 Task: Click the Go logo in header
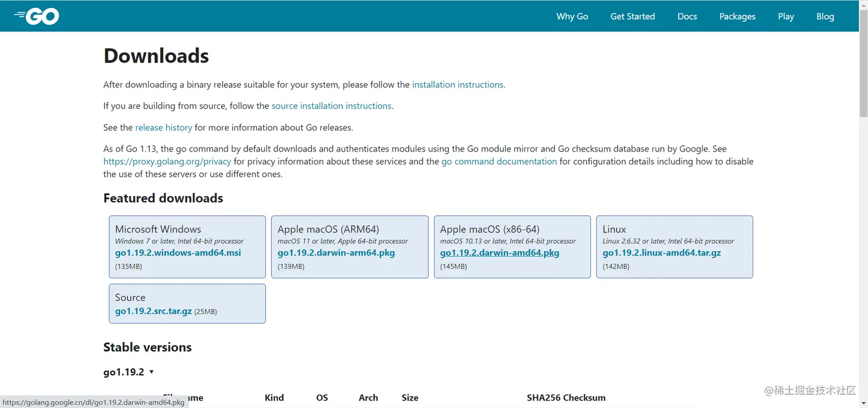click(37, 16)
